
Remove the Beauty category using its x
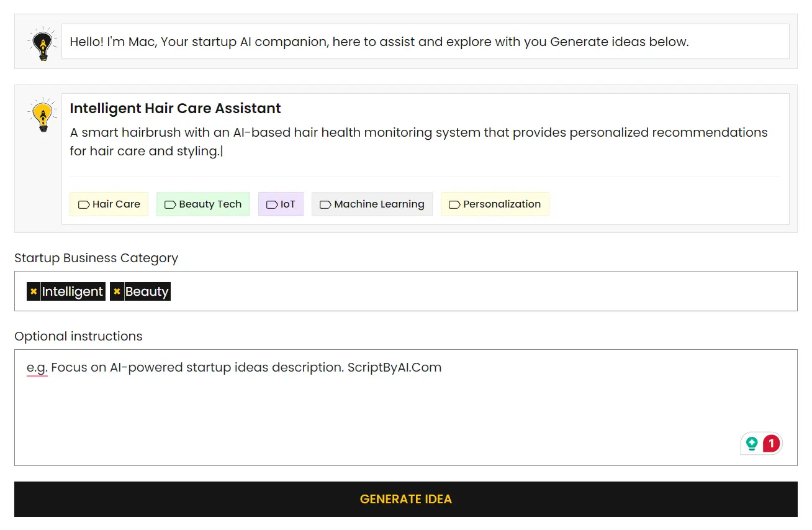click(117, 291)
